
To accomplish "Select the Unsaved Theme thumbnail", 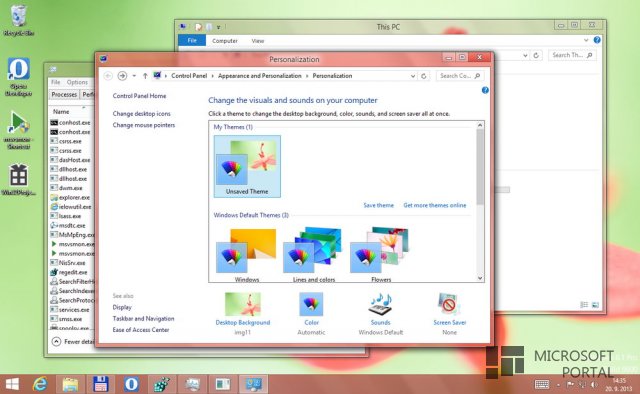I will pos(247,167).
